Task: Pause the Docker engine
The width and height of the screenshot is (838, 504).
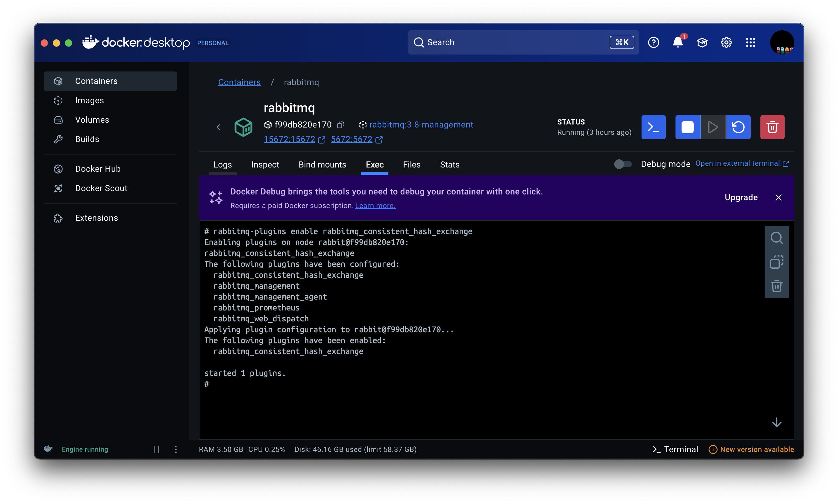Action: (x=156, y=449)
